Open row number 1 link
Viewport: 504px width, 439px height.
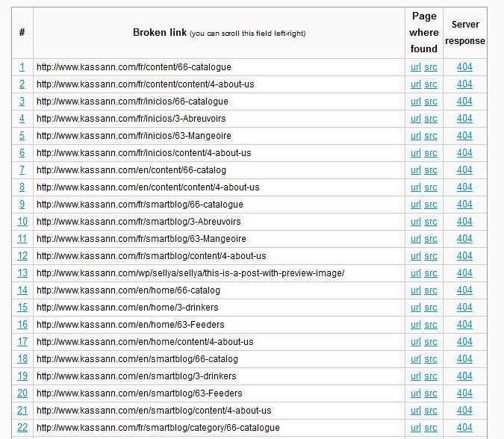[x=22, y=67]
